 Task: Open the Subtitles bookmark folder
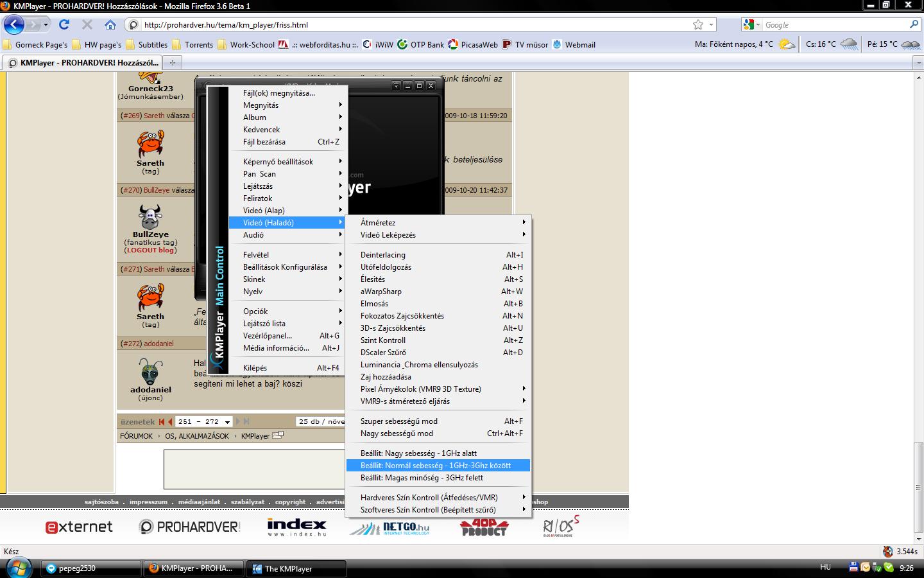point(147,44)
